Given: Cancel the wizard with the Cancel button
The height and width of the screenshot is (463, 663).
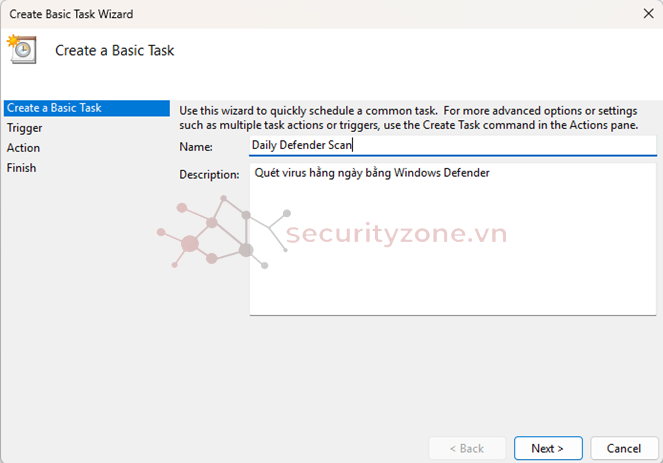Looking at the screenshot, I should [624, 448].
